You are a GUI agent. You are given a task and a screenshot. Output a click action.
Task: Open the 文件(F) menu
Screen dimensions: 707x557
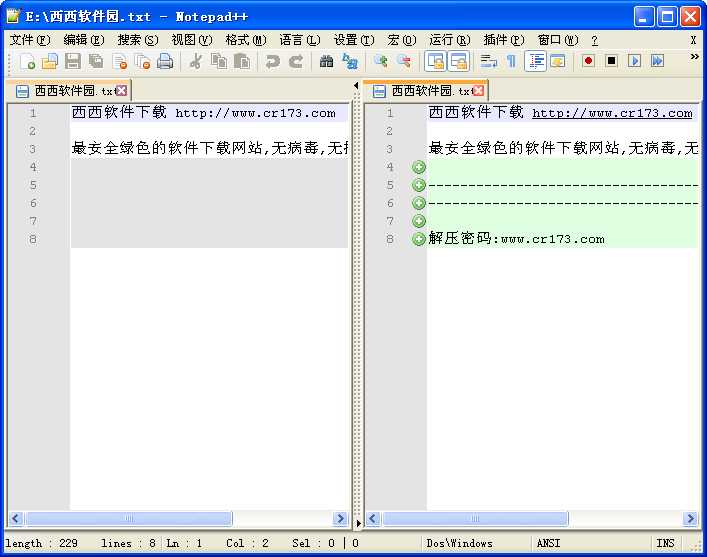[30, 40]
